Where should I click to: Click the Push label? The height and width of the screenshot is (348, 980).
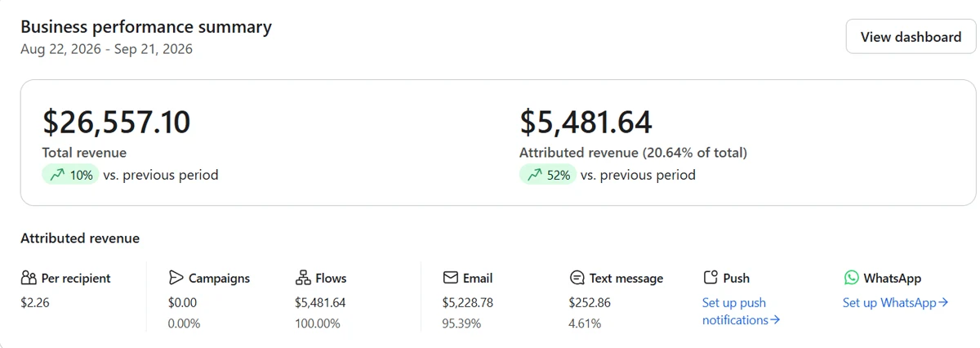(736, 278)
